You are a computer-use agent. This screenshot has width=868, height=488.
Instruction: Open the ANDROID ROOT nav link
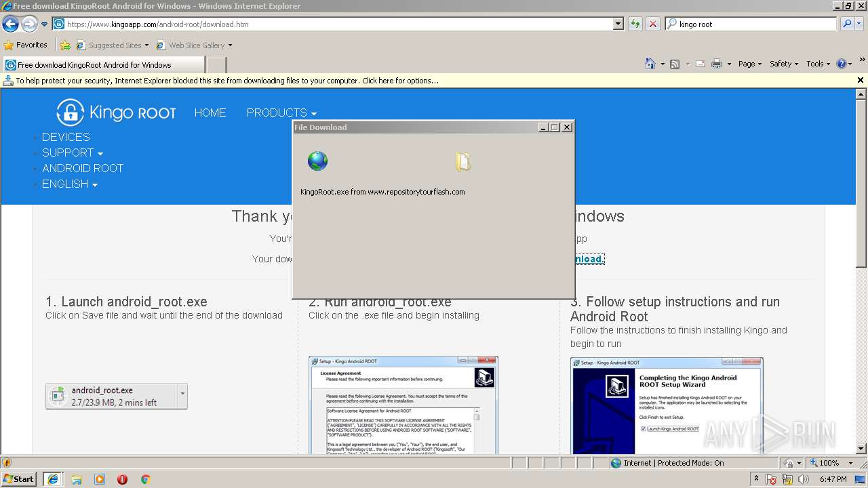tap(83, 168)
